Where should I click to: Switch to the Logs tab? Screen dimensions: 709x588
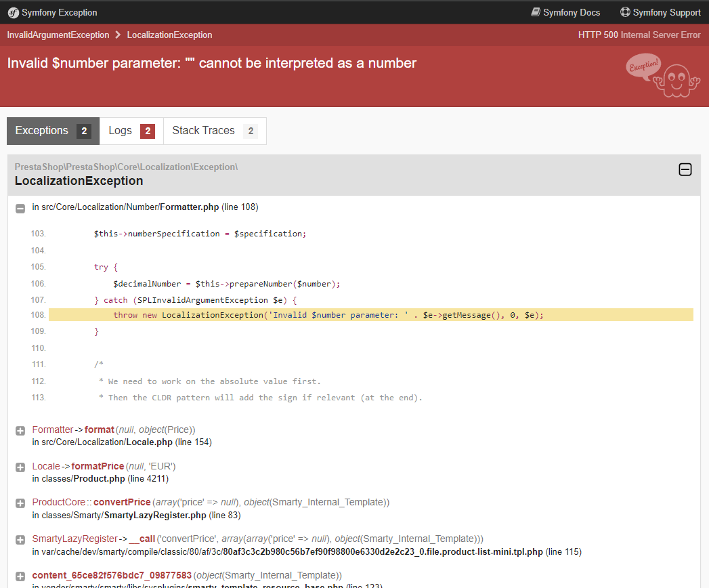[x=131, y=131]
